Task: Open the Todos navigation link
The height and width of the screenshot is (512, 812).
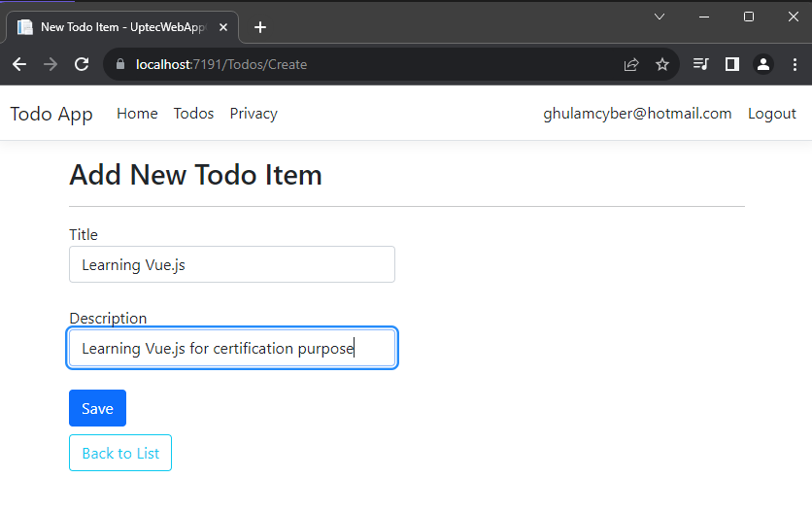Action: [x=193, y=114]
